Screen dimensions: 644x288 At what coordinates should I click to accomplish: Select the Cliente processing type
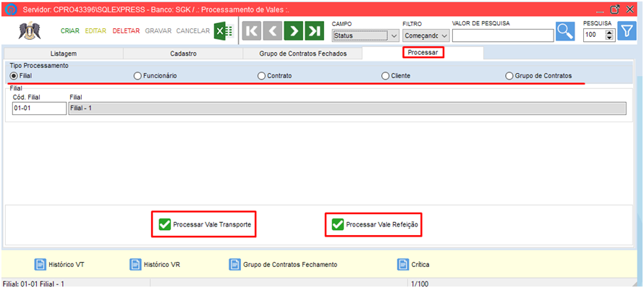click(x=385, y=75)
